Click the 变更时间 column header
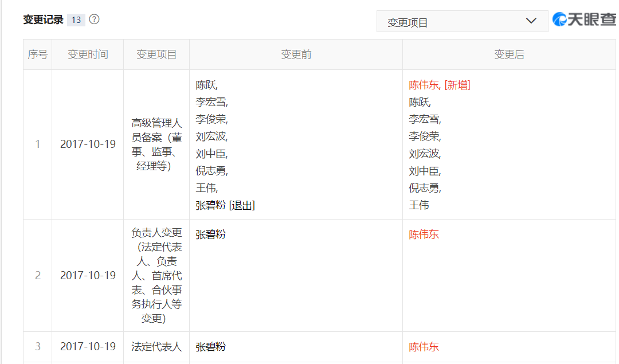The image size is (619, 364). point(88,54)
